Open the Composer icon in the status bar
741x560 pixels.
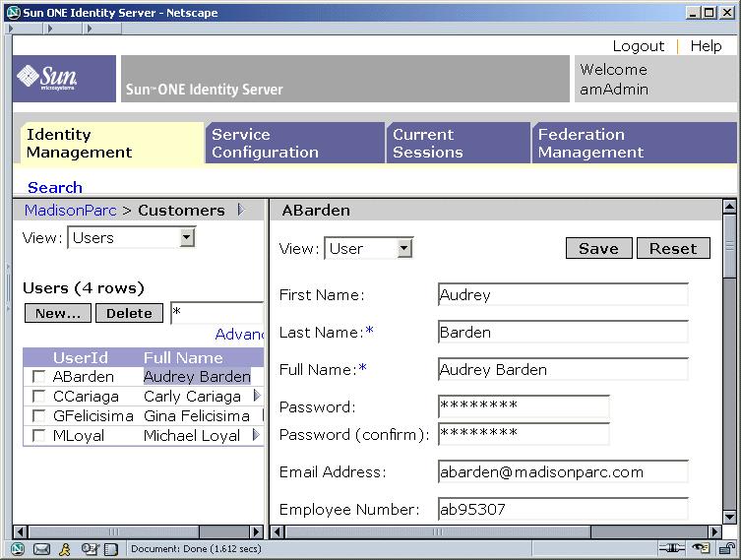click(x=90, y=549)
